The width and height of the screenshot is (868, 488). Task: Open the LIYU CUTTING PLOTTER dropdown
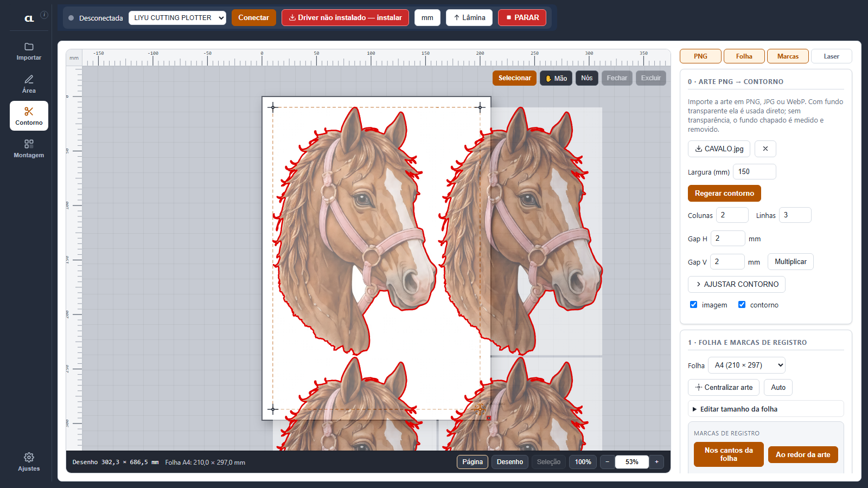[177, 18]
